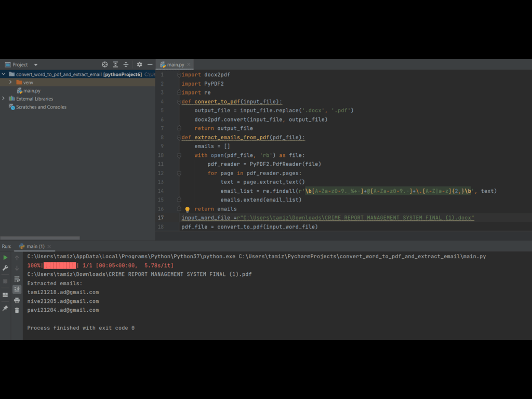Close the main.py editor tab
This screenshot has width=532, height=399.
click(x=189, y=64)
